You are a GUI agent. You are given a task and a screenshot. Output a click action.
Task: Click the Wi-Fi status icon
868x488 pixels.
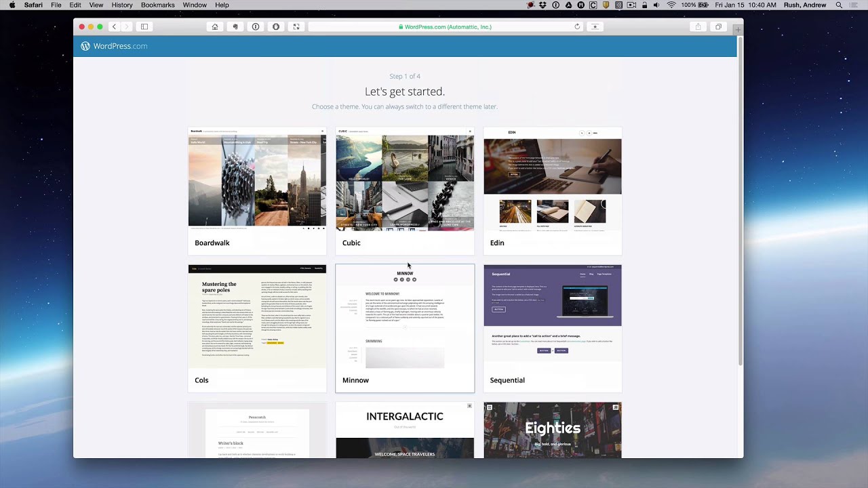671,5
